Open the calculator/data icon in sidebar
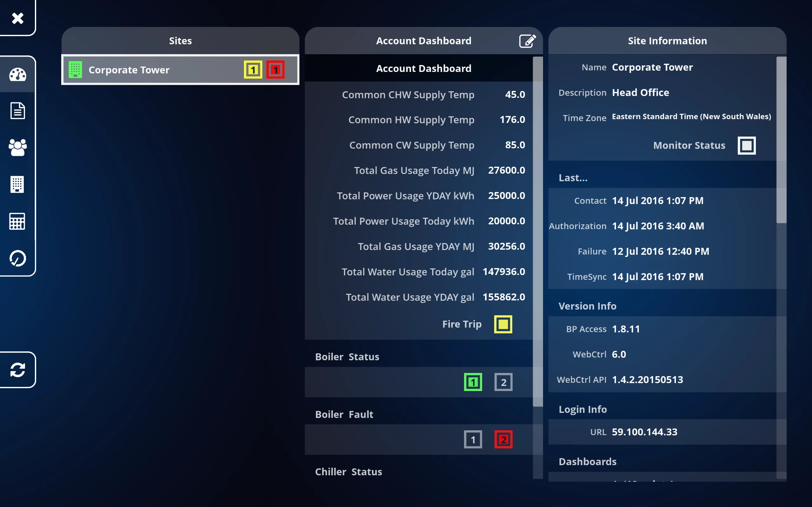The height and width of the screenshot is (507, 812). click(x=16, y=221)
